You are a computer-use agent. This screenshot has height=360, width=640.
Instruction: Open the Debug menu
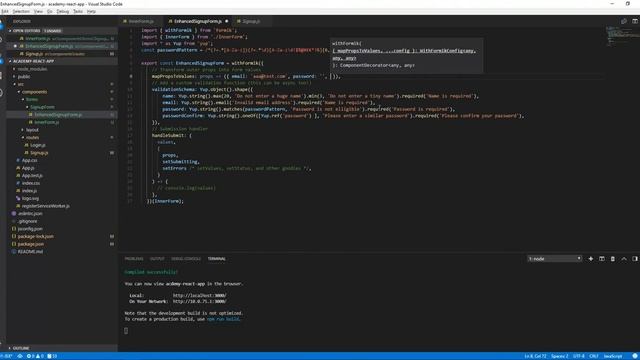click(62, 11)
